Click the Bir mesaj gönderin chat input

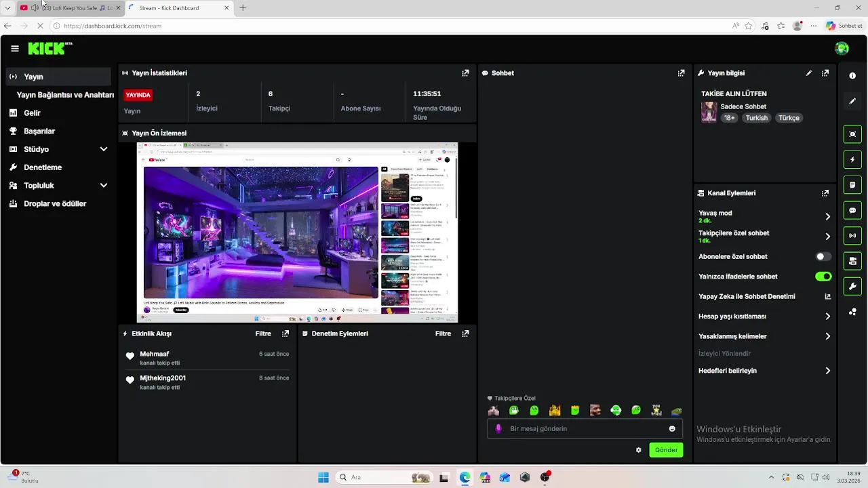(585, 428)
